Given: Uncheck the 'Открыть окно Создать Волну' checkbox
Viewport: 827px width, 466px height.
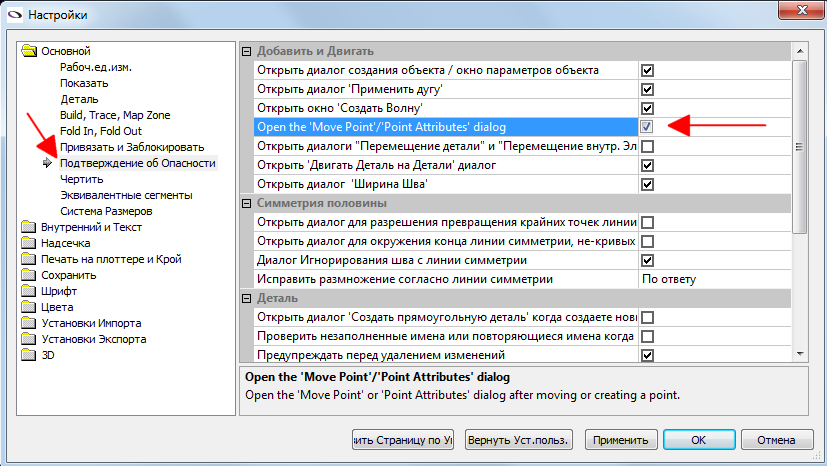Looking at the screenshot, I should pos(647,108).
